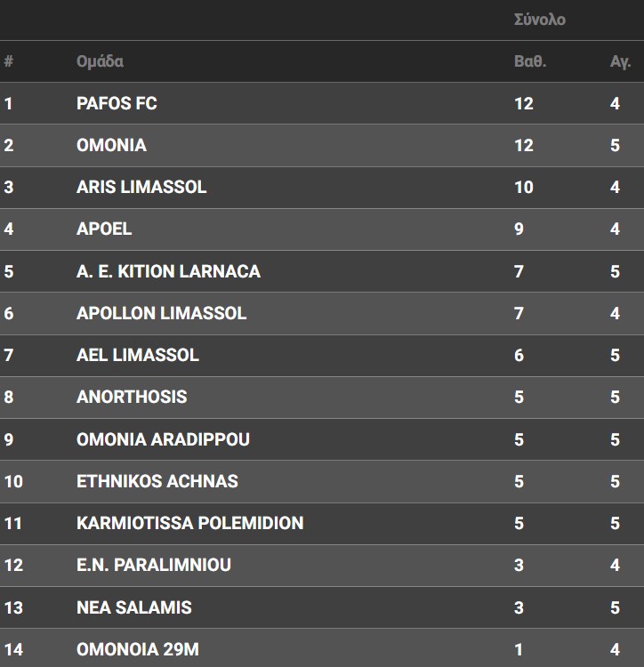This screenshot has width=644, height=667.
Task: Click APOEL's points value of 9
Action: 519,229
